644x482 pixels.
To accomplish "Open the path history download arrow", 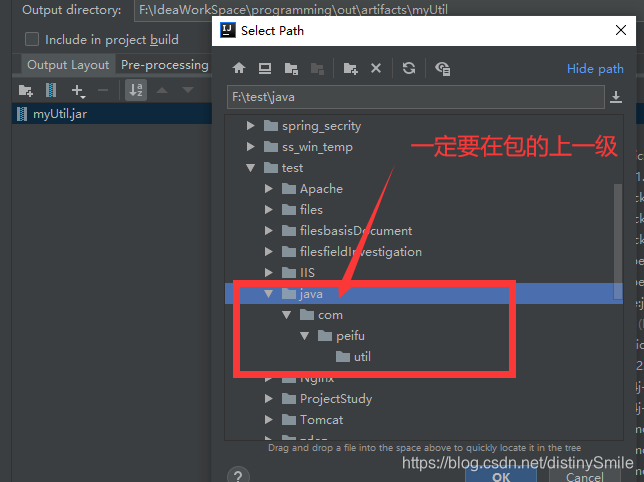I will [616, 97].
